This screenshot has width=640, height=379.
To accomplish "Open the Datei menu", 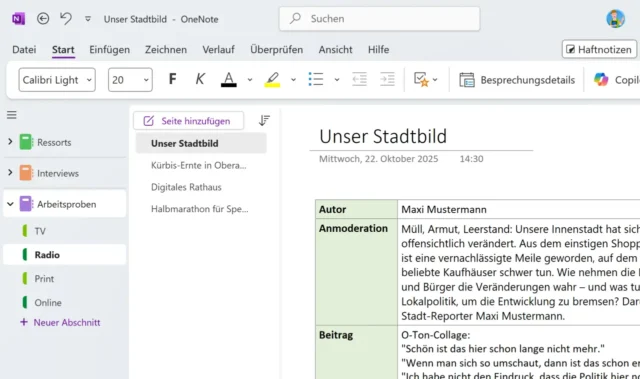I will [24, 49].
